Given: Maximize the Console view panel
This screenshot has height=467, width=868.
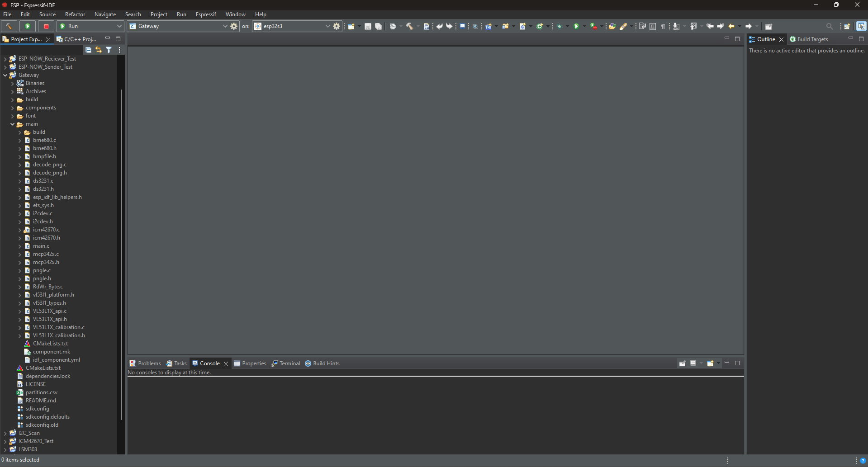Looking at the screenshot, I should pos(737,363).
